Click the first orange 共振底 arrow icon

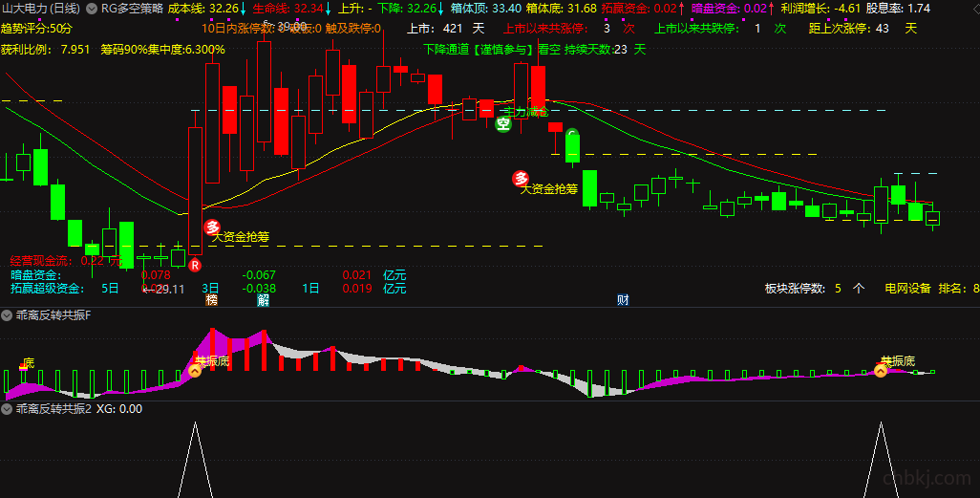coord(195,371)
